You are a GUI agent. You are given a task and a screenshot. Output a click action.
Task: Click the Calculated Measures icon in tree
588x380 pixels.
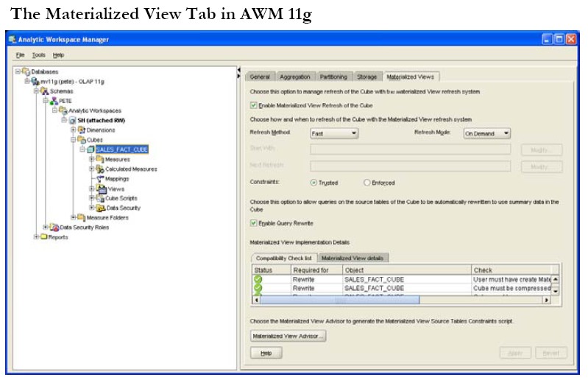(x=99, y=169)
